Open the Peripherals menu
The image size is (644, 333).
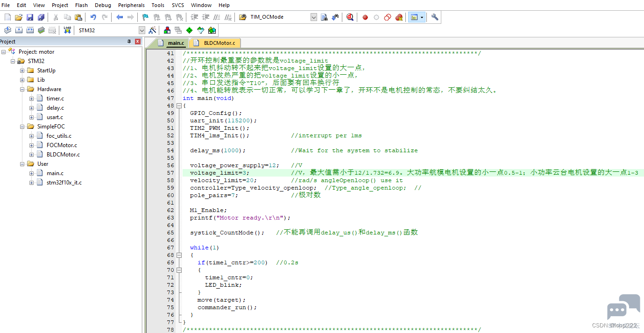click(131, 5)
